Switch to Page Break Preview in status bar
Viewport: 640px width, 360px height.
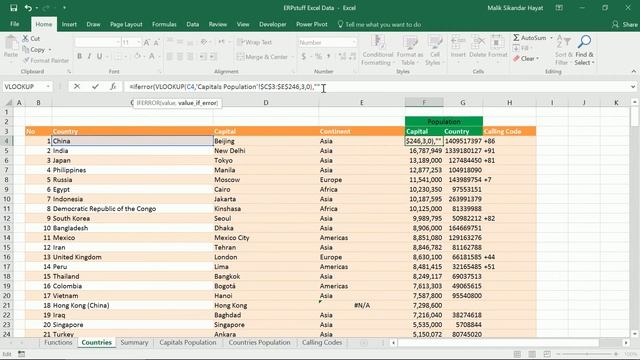547,354
